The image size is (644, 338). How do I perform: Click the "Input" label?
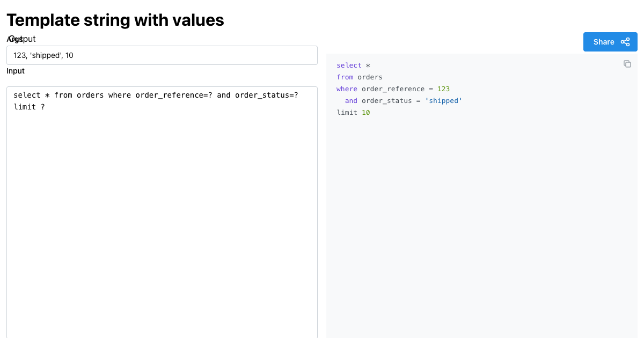pos(16,71)
